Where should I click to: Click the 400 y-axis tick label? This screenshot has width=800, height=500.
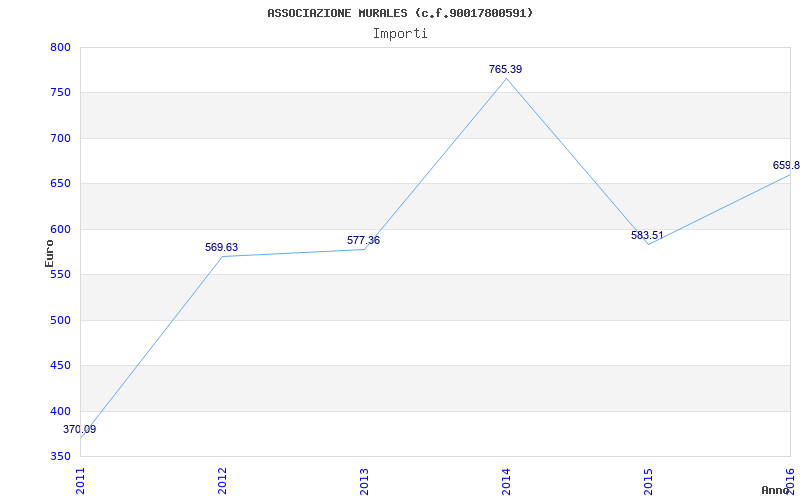[x=60, y=411]
